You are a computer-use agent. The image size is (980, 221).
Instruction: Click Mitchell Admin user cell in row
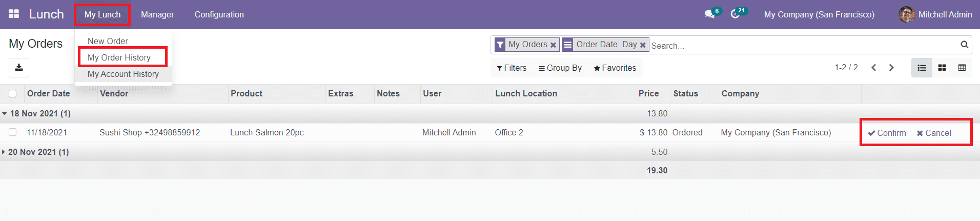click(x=449, y=132)
